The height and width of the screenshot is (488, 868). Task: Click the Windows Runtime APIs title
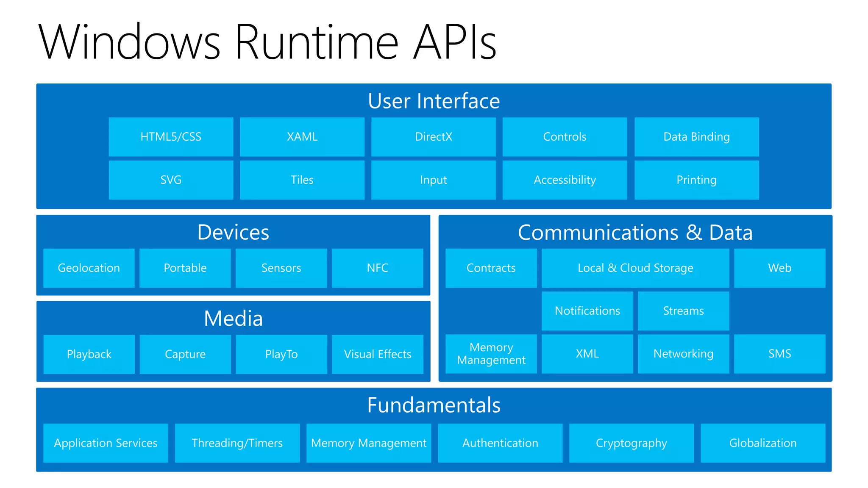point(267,42)
